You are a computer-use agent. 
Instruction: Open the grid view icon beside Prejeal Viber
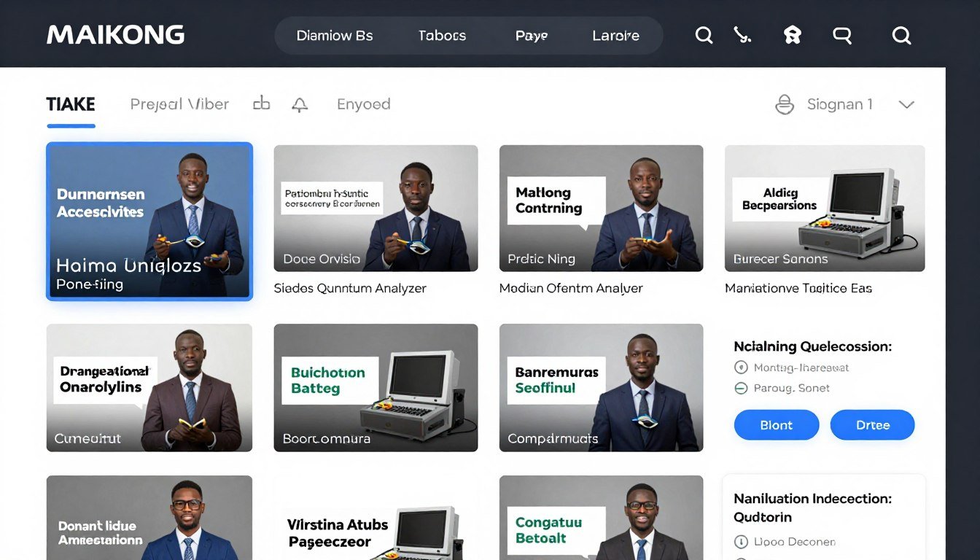[x=261, y=104]
